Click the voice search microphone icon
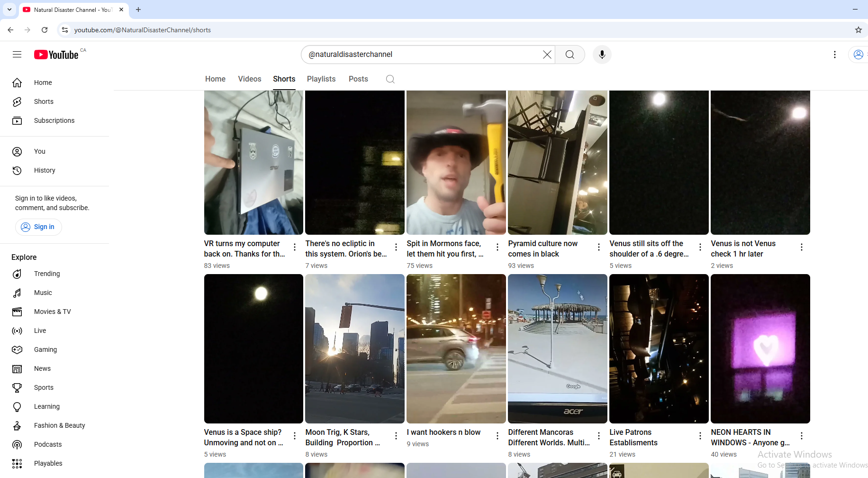The height and width of the screenshot is (478, 868). 602,55
